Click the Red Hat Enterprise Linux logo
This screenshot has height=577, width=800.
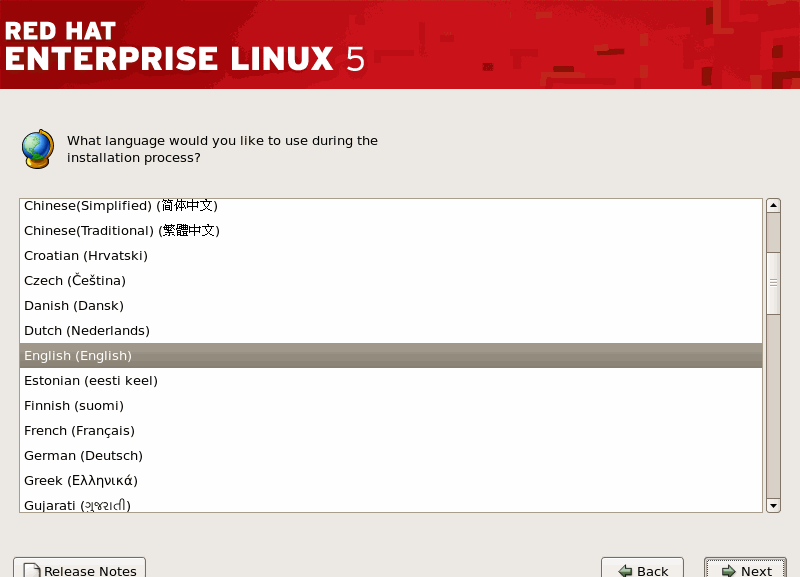coord(185,45)
